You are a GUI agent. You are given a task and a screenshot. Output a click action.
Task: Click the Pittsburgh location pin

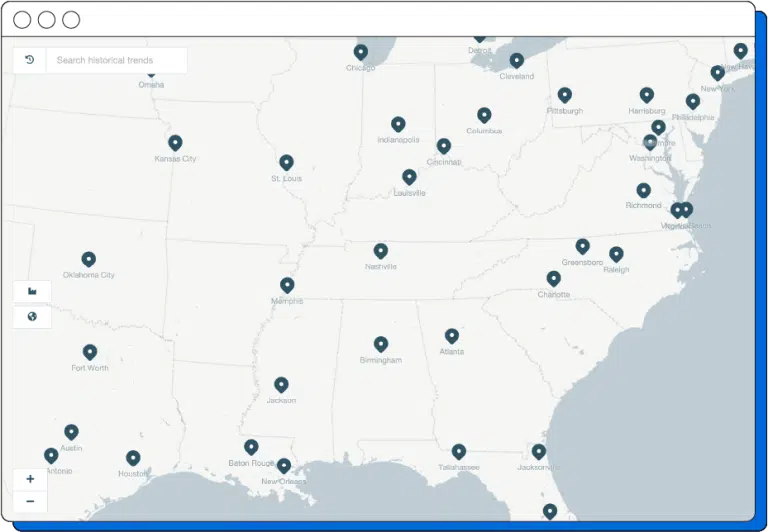(x=565, y=95)
